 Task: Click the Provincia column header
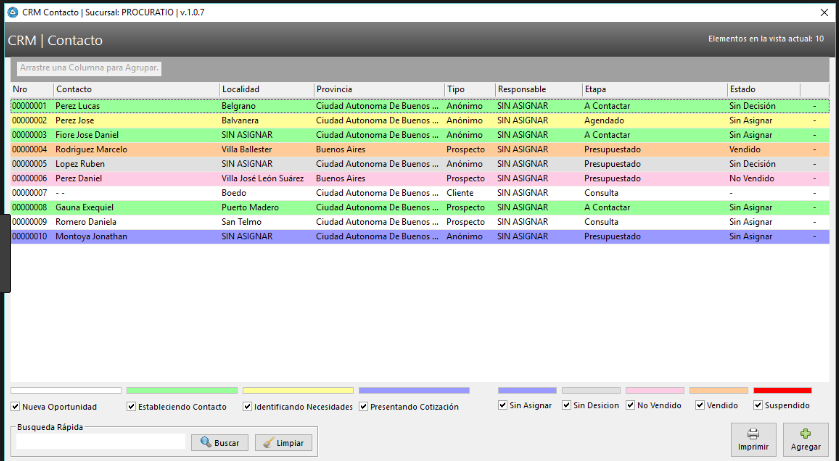point(378,89)
